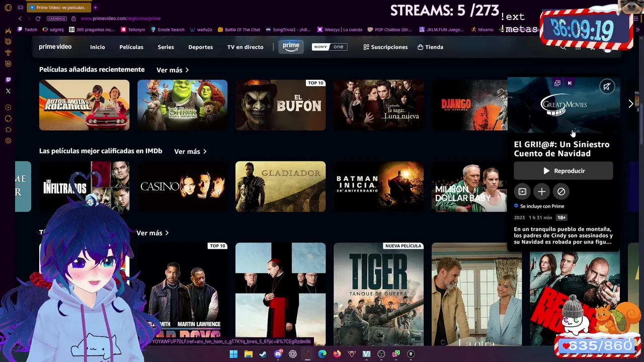Image resolution: width=644 pixels, height=362 pixels.
Task: Open Los Infiltrados thumbnail
Action: pos(84,187)
